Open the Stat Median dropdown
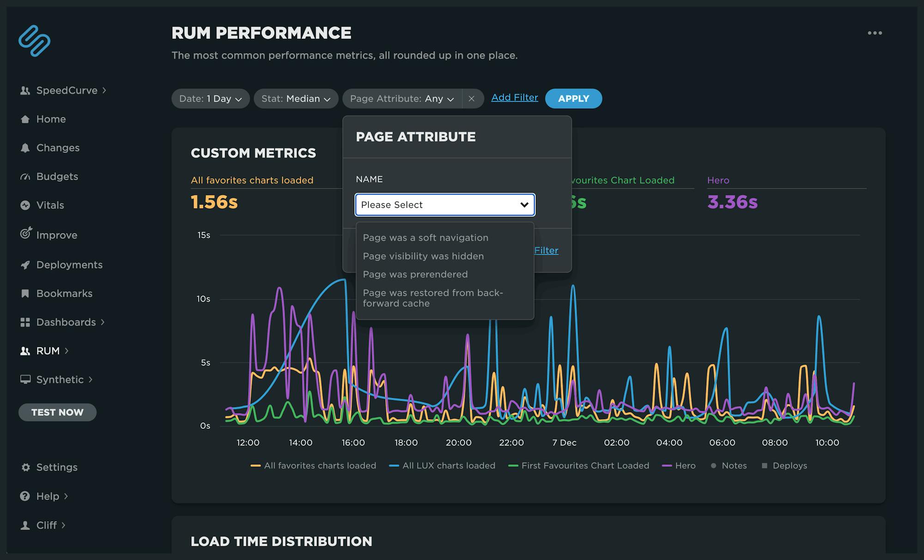 click(x=295, y=98)
